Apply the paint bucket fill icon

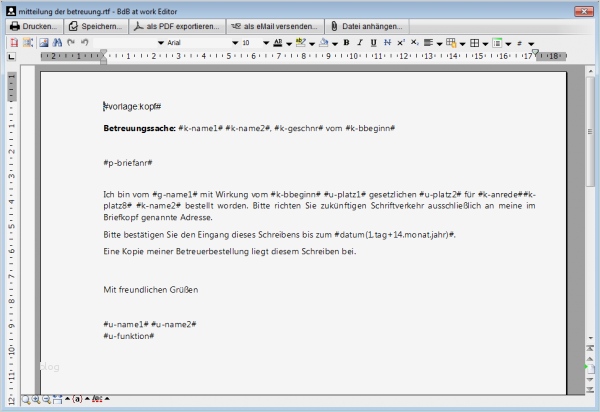tap(324, 43)
